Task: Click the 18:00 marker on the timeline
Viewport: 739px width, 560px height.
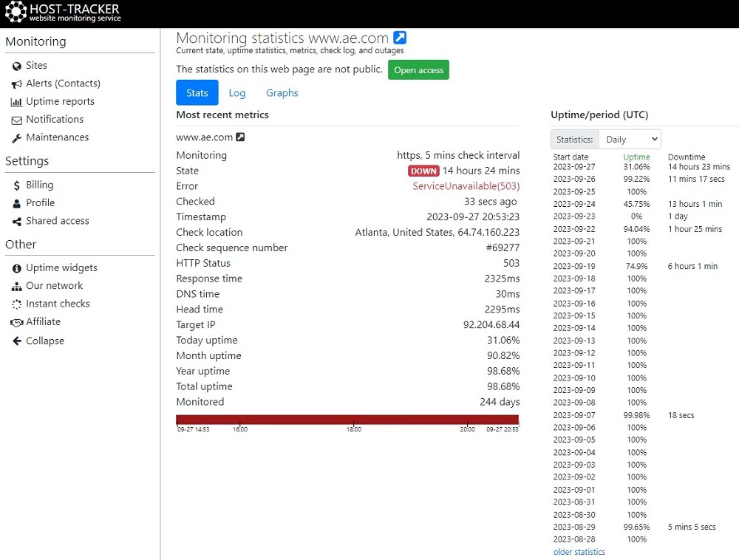Action: coord(354,429)
